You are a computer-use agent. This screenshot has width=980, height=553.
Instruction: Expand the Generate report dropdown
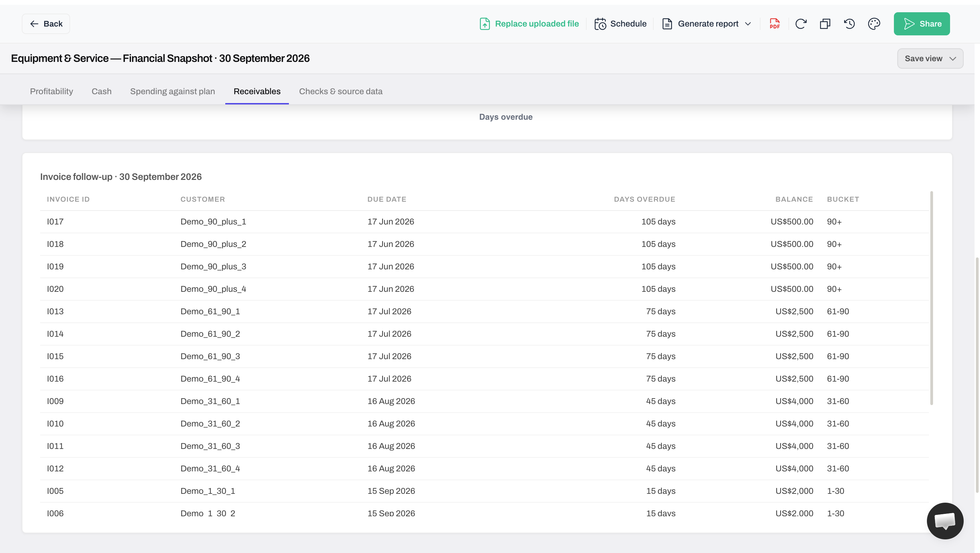click(x=707, y=23)
